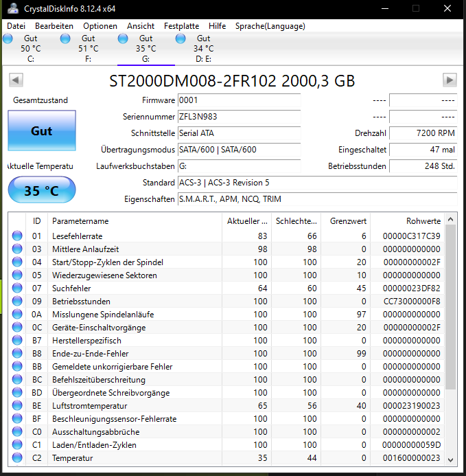Click status orb of Mittlere Anlaufzeit row
The height and width of the screenshot is (476, 466).
[17, 249]
